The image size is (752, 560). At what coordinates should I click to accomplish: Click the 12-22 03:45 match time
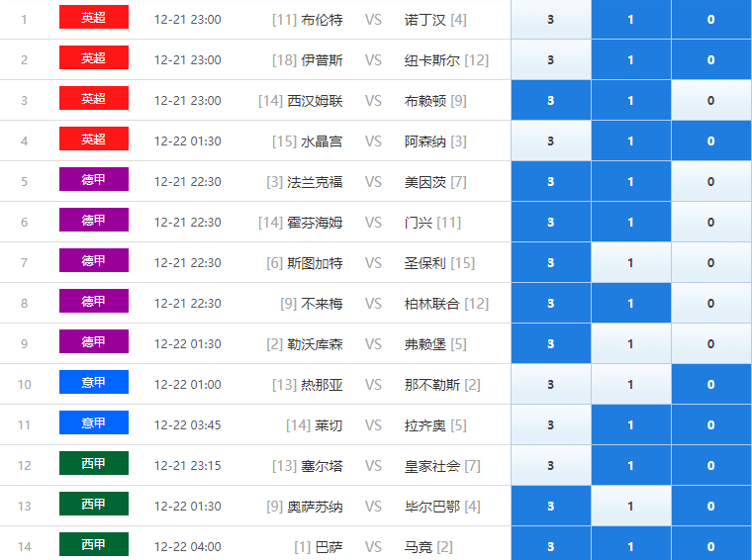coord(188,425)
